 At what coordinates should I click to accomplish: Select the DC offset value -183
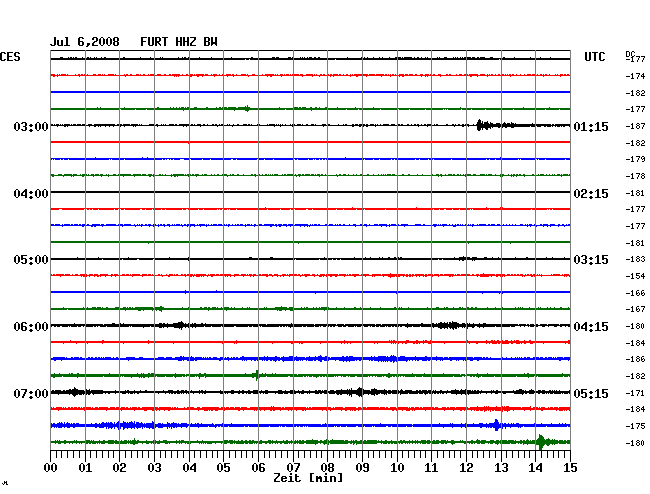[635, 259]
